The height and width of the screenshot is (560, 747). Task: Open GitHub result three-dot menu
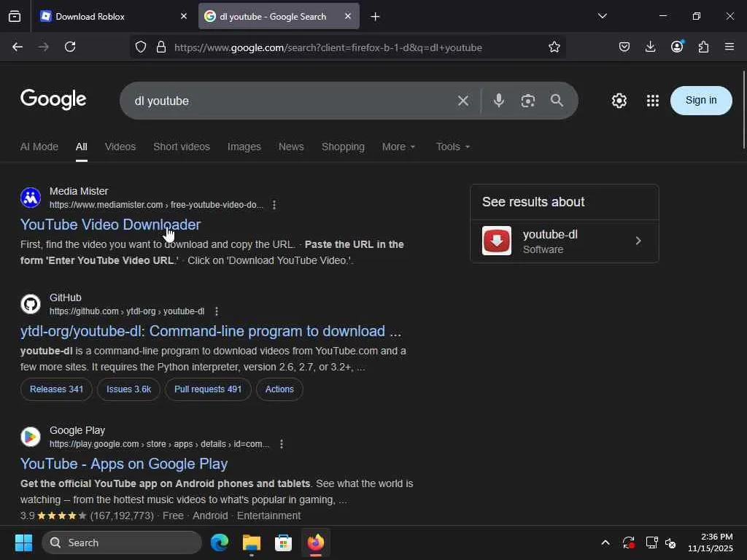click(x=217, y=311)
